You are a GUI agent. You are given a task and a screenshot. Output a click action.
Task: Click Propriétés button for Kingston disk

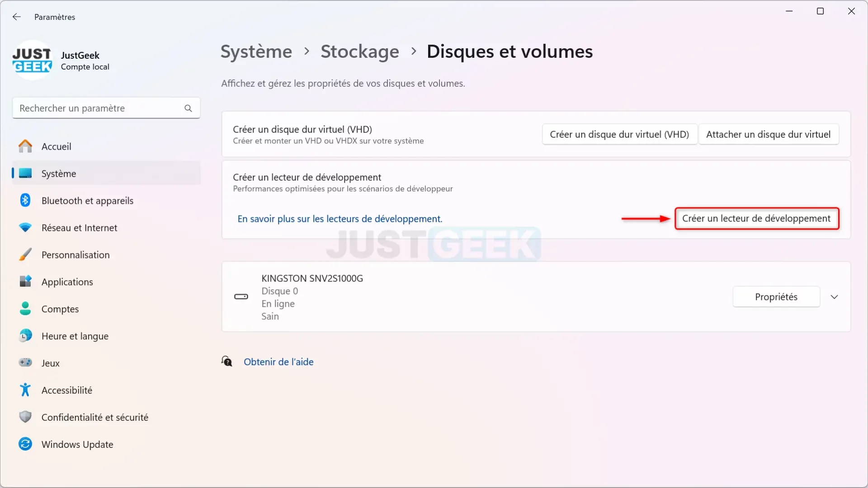776,296
